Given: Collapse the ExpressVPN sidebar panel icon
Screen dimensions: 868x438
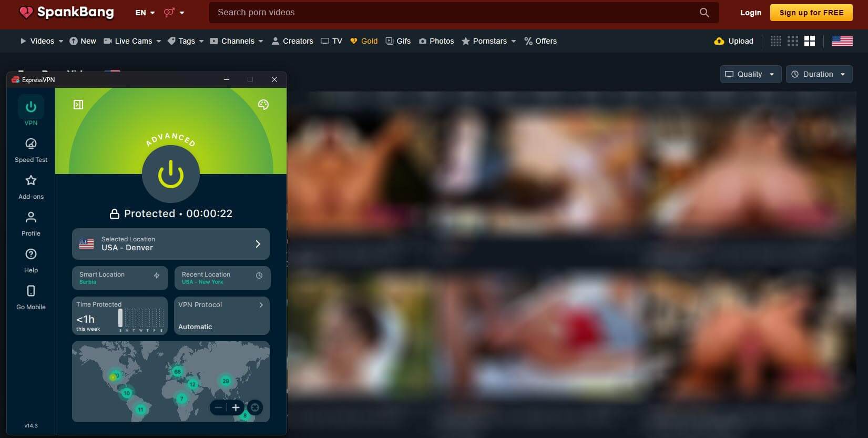Looking at the screenshot, I should [78, 105].
